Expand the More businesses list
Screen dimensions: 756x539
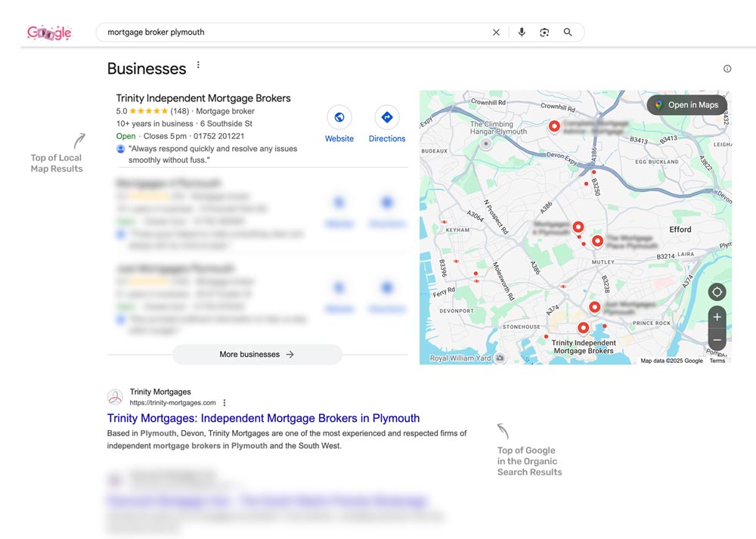[x=257, y=355]
